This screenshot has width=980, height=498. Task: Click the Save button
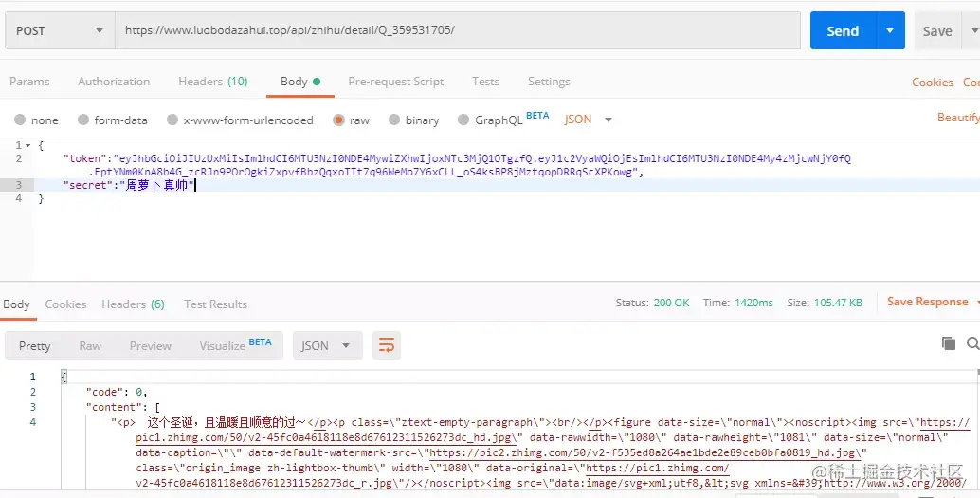click(936, 30)
